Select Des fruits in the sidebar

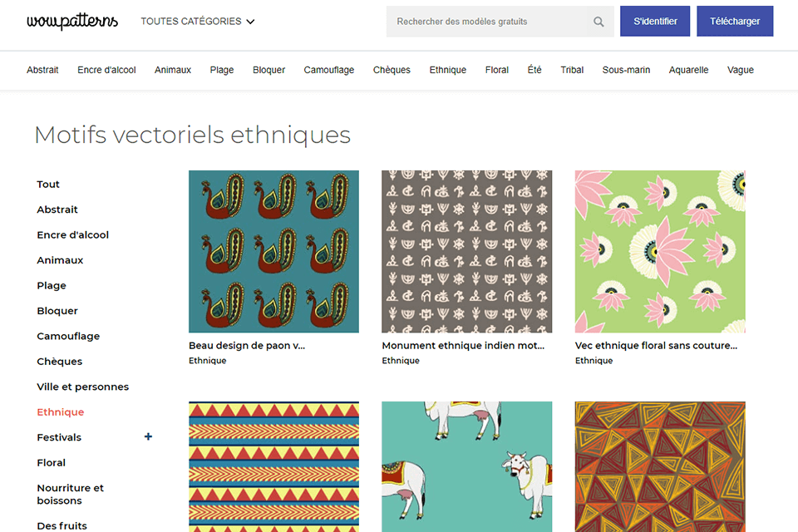[62, 526]
